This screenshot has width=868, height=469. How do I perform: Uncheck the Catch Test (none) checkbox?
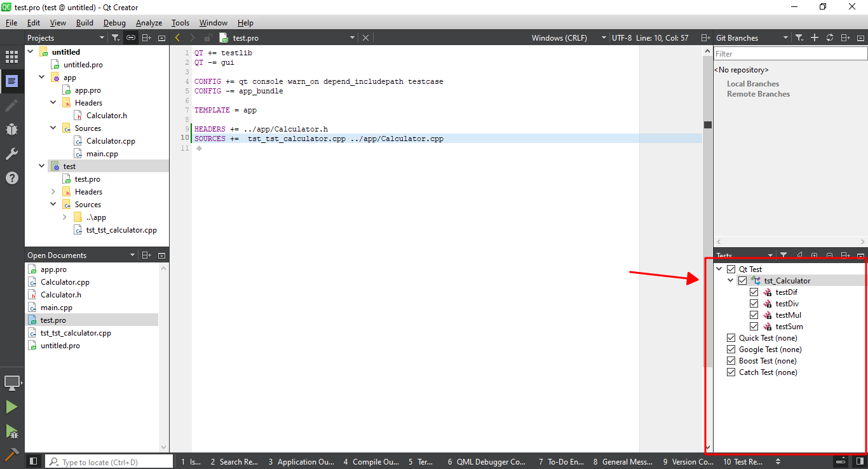[x=731, y=372]
